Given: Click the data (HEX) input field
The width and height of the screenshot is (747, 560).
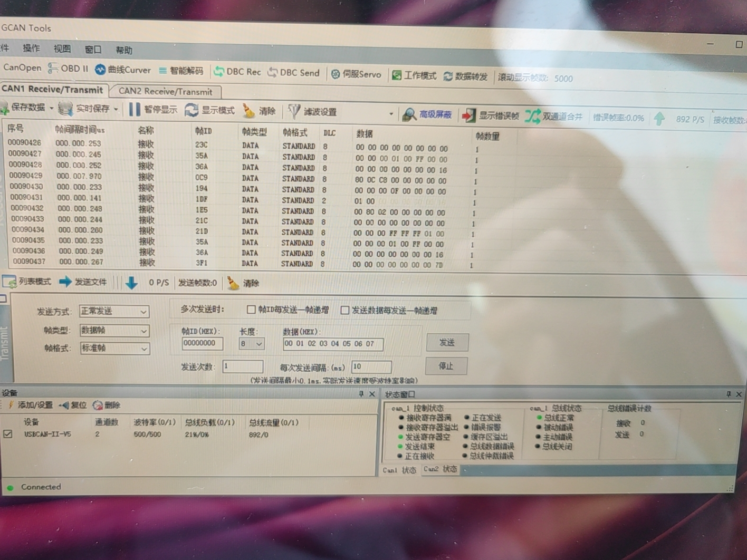Looking at the screenshot, I should point(332,344).
